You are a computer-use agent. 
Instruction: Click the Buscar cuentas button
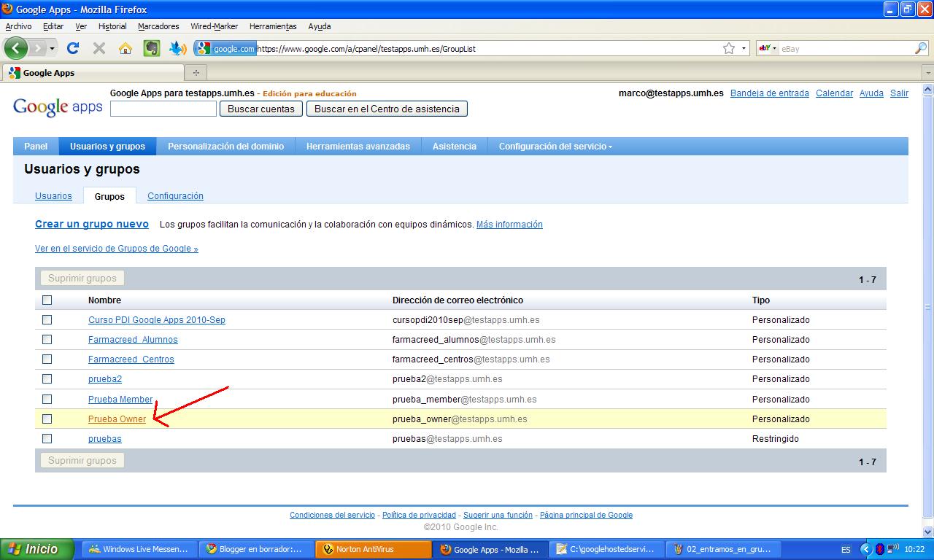[261, 109]
